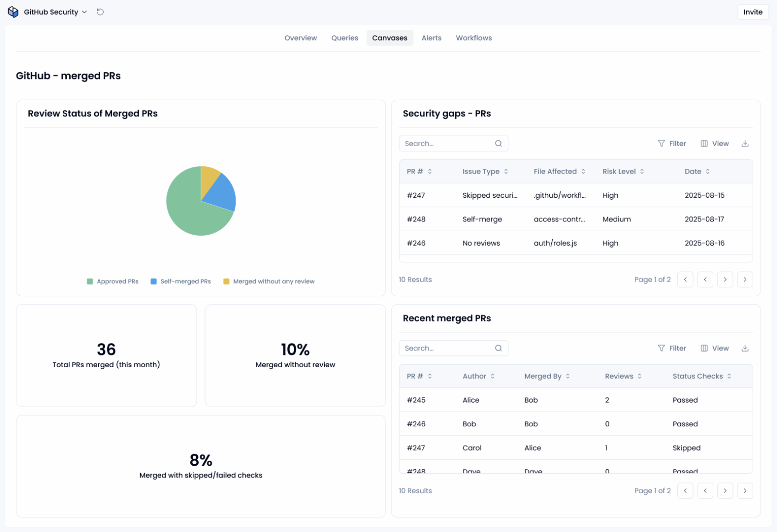The image size is (777, 532).
Task: Go to next page of Security gaps results
Action: (x=725, y=279)
